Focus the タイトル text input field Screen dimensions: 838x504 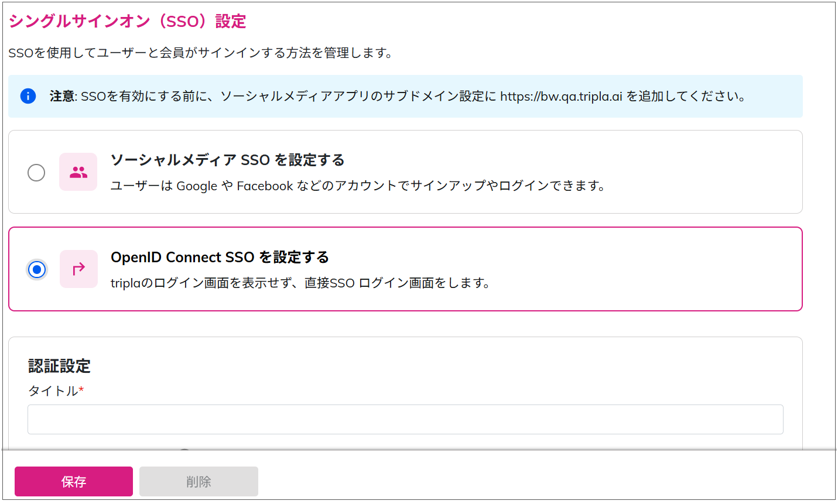pyautogui.click(x=405, y=419)
